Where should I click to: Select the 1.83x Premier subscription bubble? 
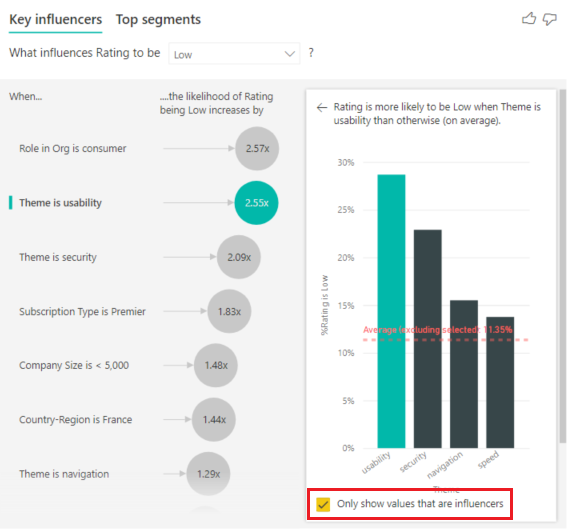[229, 311]
